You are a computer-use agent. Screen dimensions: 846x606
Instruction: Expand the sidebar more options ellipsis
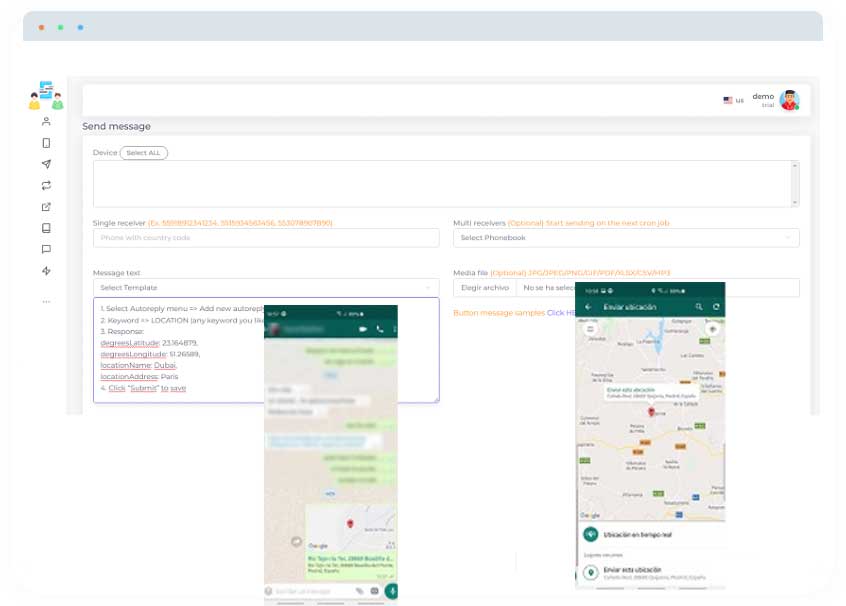pyautogui.click(x=46, y=301)
